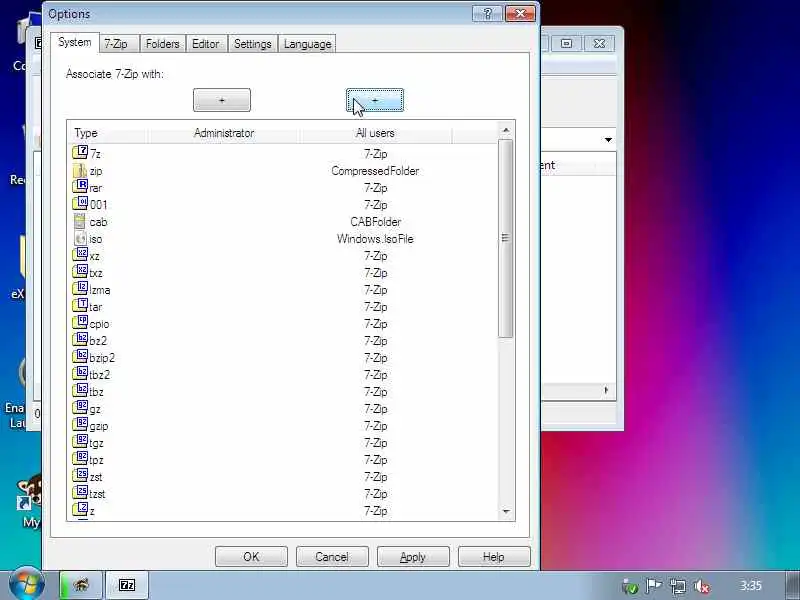Screen dimensions: 800x600
Task: Click the tar file type icon
Action: click(80, 306)
